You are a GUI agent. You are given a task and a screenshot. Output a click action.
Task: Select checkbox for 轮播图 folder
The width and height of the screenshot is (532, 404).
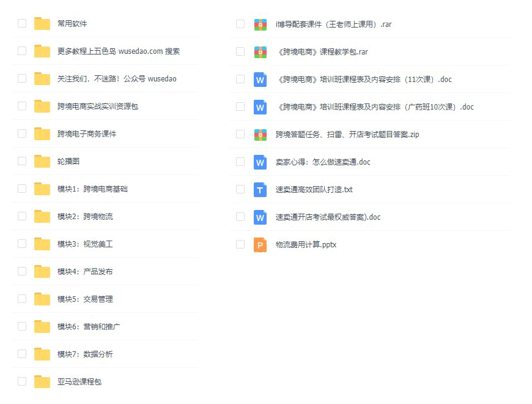click(x=22, y=161)
